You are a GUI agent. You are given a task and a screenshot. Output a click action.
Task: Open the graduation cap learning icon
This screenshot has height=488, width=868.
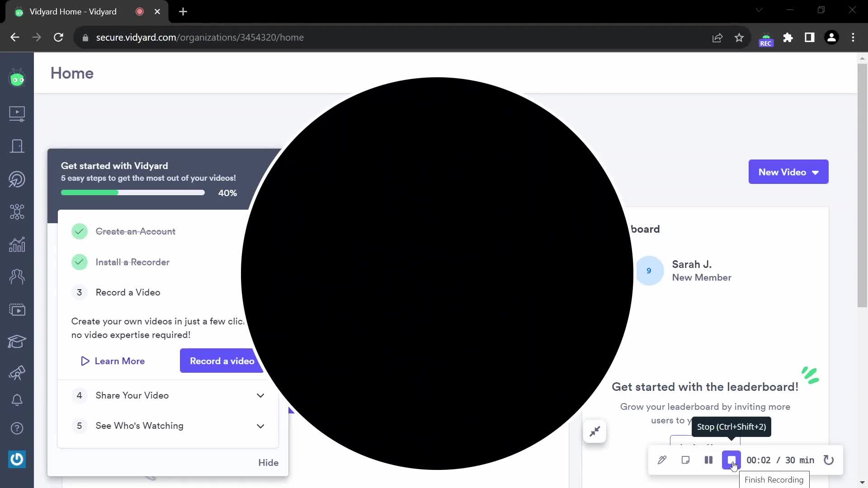(17, 342)
